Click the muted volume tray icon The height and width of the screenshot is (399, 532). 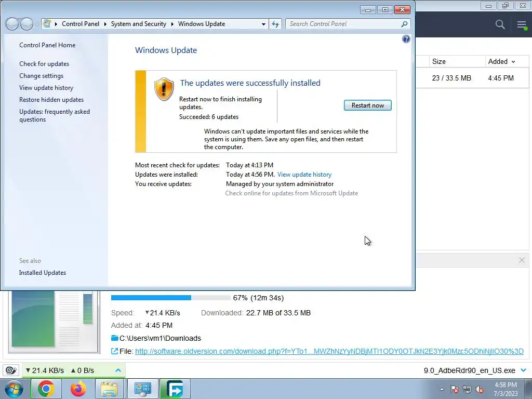(480, 389)
